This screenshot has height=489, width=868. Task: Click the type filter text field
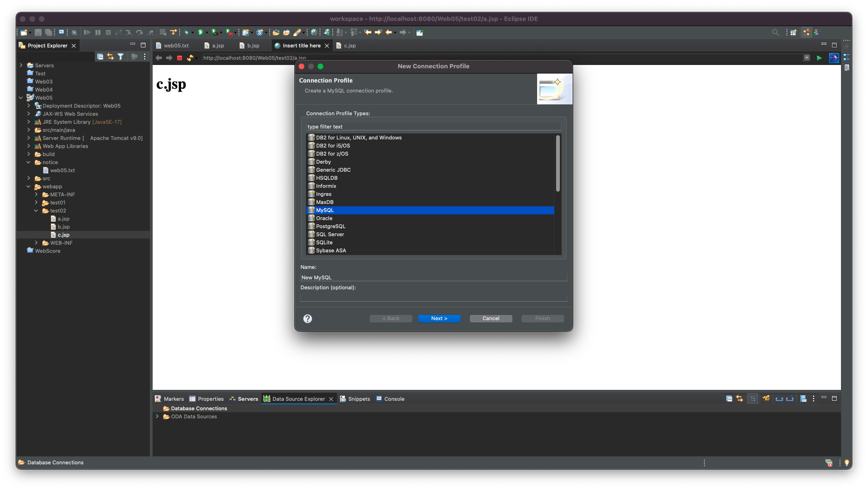tap(433, 127)
